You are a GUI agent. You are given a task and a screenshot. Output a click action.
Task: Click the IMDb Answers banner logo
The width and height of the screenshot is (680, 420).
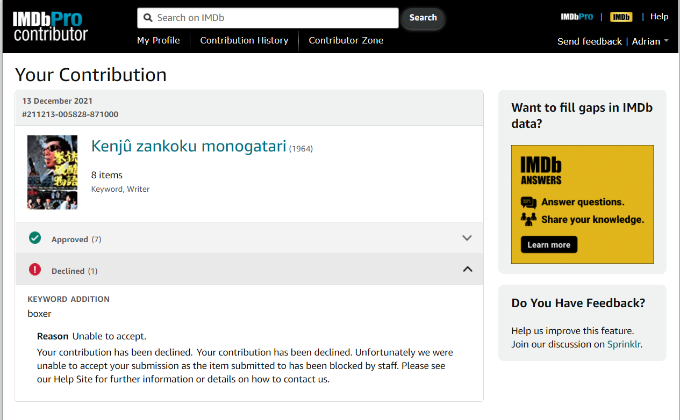(x=541, y=167)
